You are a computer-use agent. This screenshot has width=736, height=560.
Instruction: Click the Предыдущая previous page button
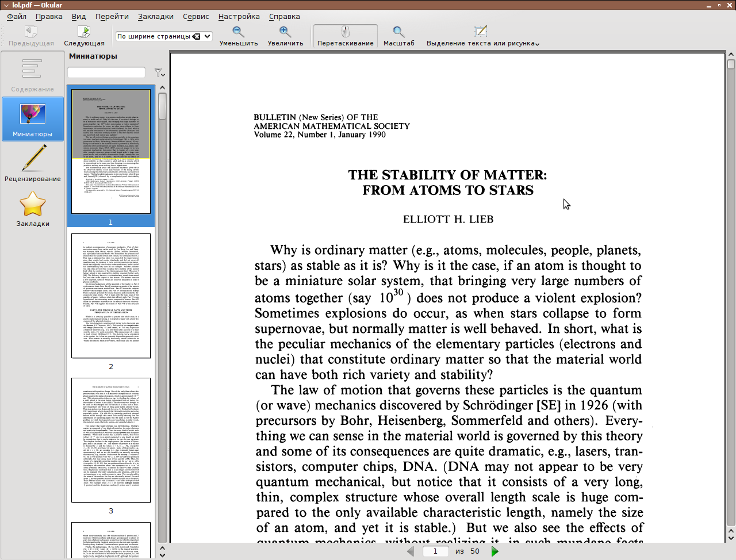click(x=31, y=36)
